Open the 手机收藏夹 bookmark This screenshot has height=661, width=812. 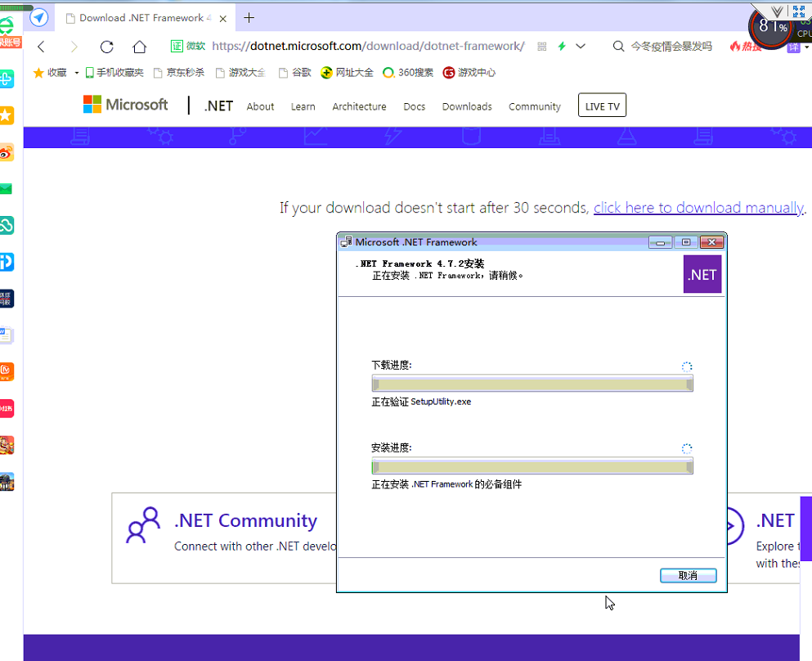114,73
